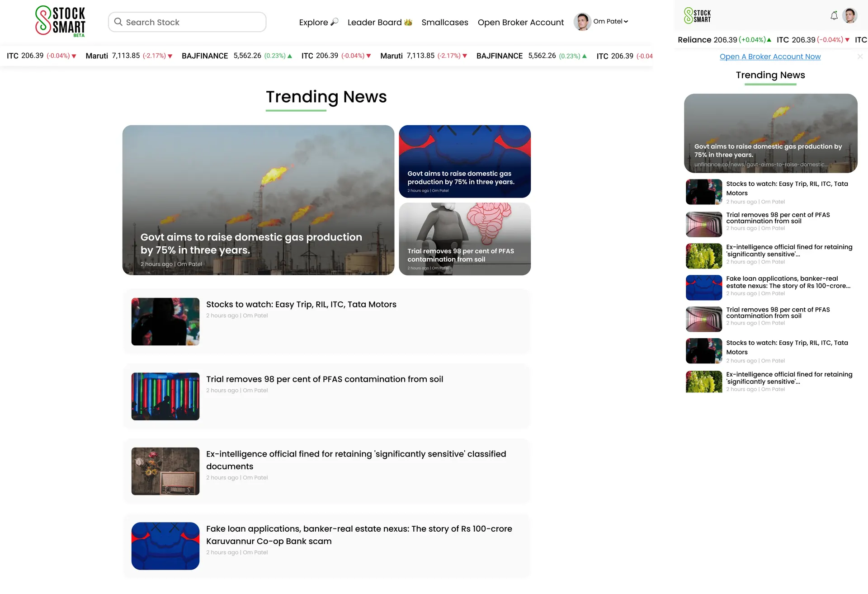This screenshot has height=594, width=868.
Task: Open desktop headline Ex-intelligence official fined
Action: [356, 460]
